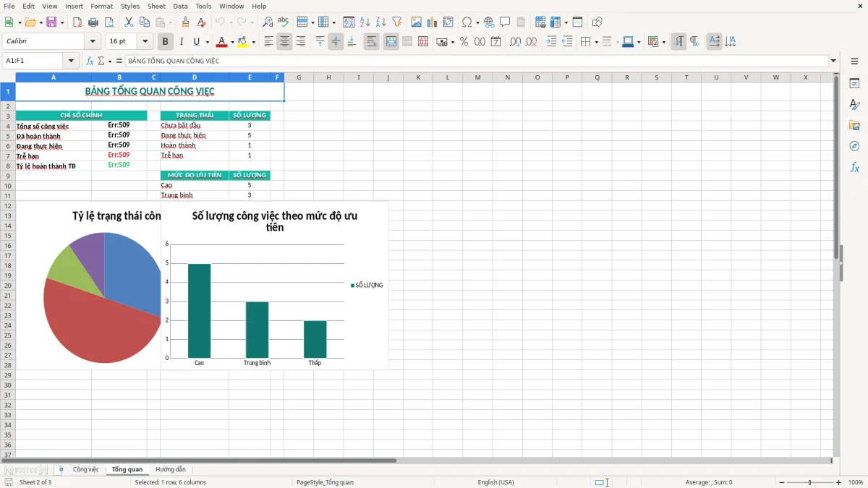
Task: Click the row 15 header
Action: tap(8, 236)
